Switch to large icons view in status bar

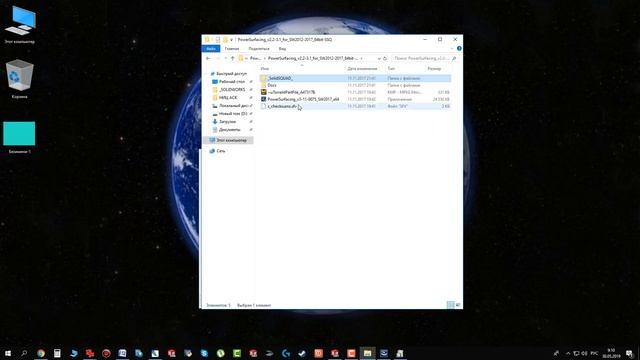coord(458,305)
